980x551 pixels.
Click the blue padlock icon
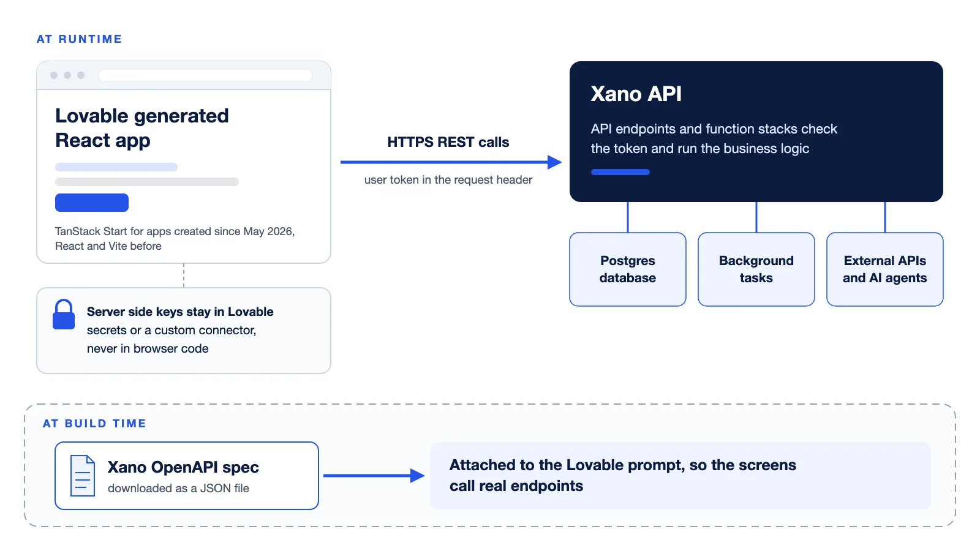coord(64,314)
